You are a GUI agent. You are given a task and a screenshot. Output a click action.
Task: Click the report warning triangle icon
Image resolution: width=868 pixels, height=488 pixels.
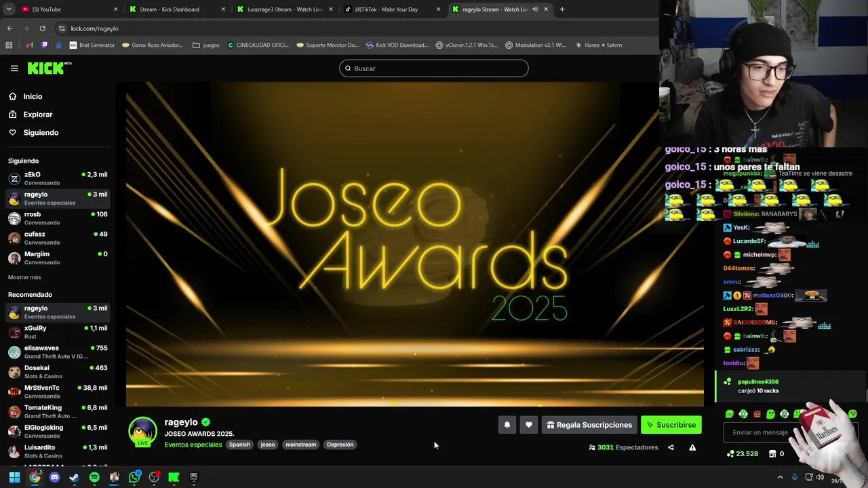pyautogui.click(x=692, y=447)
